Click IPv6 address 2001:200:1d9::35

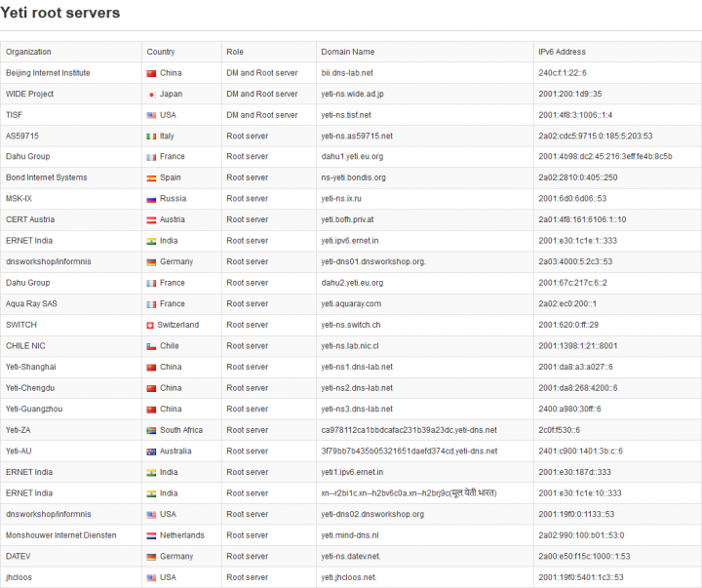click(x=570, y=94)
